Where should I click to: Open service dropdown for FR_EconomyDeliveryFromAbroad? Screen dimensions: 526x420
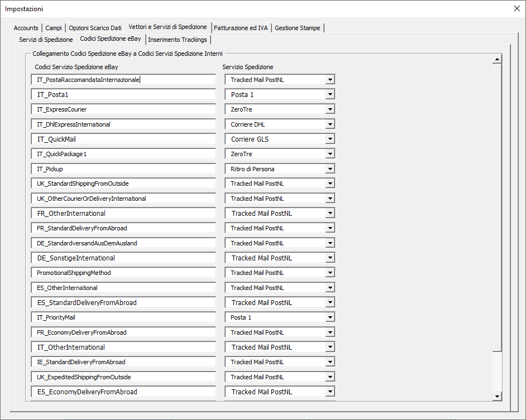coord(330,332)
